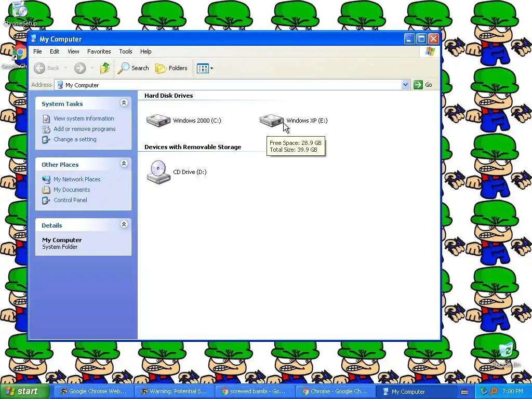Click the Go button next to address bar
The height and width of the screenshot is (399, 532).
(x=423, y=85)
